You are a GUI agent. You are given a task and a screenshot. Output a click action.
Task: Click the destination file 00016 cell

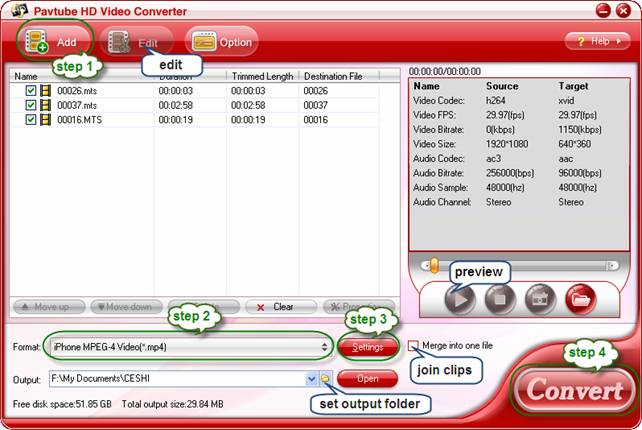[316, 120]
